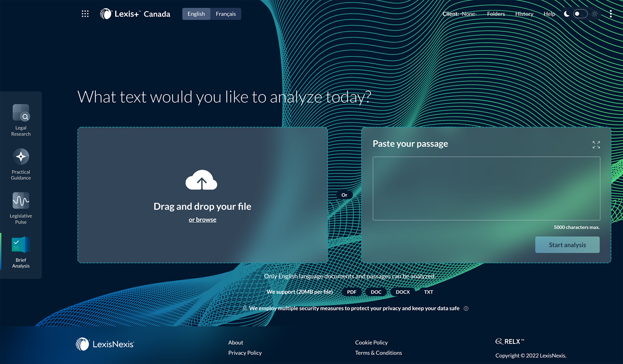
Task: Click the Drag and drop your file heading
Action: pos(202,206)
